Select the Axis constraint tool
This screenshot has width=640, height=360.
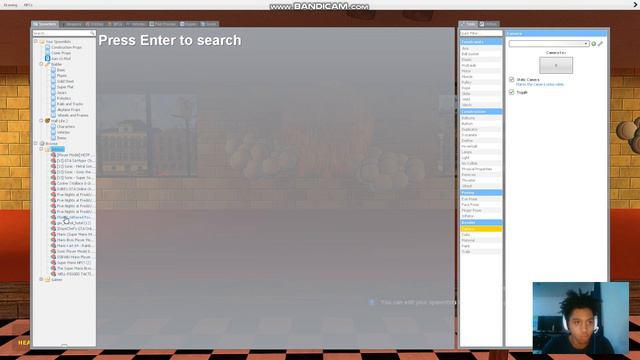point(481,48)
